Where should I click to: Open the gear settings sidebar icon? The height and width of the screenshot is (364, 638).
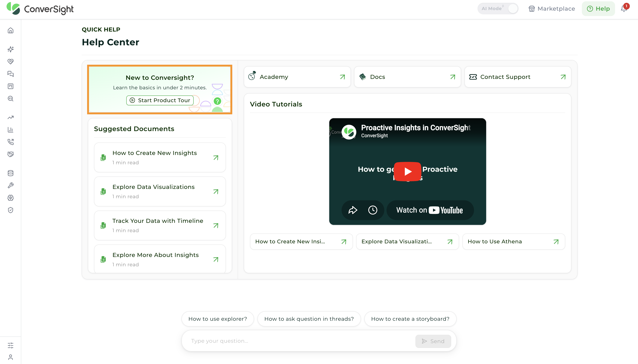coord(10,198)
